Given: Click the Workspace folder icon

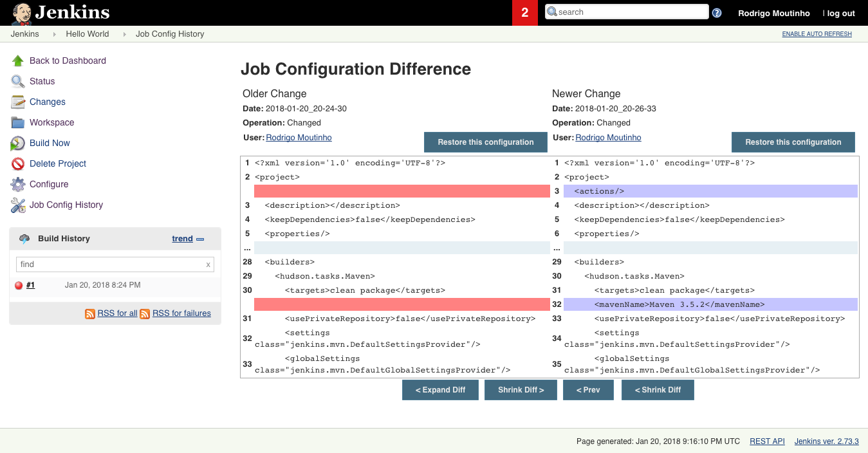Looking at the screenshot, I should 18,122.
